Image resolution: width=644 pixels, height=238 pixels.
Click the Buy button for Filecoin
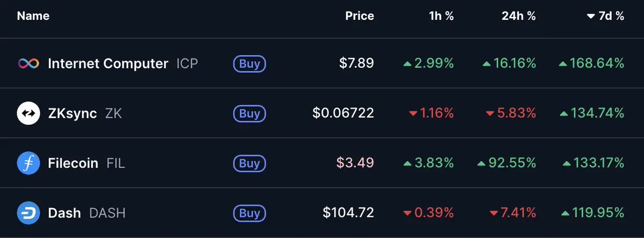(x=250, y=163)
